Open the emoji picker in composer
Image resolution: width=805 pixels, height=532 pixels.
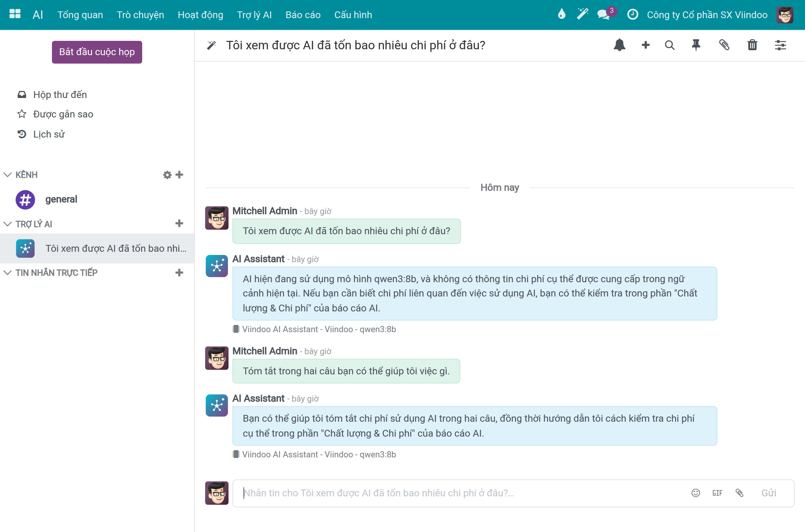tap(696, 493)
